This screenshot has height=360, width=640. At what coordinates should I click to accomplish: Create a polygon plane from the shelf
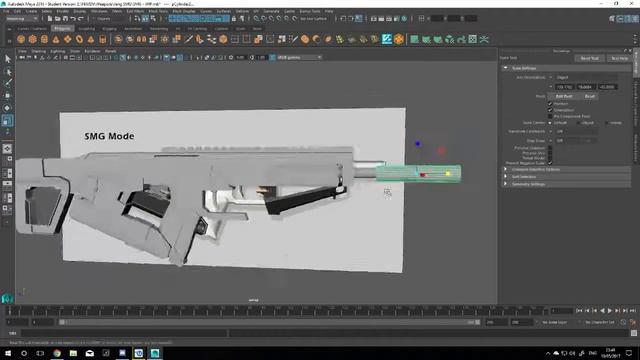[68, 39]
